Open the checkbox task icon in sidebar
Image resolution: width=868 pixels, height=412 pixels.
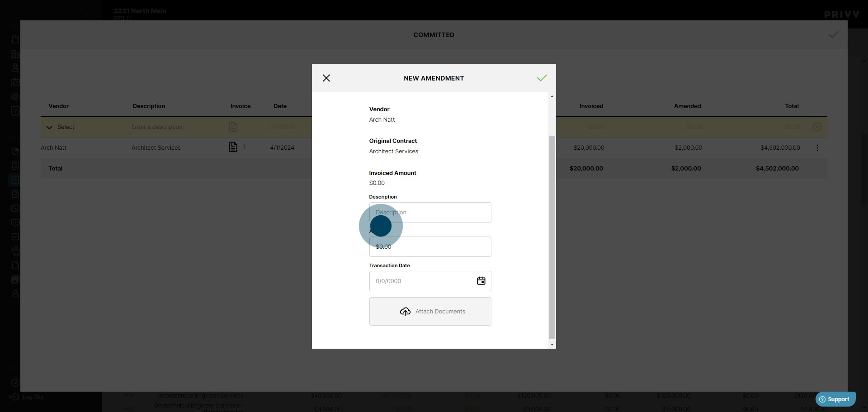(15, 237)
